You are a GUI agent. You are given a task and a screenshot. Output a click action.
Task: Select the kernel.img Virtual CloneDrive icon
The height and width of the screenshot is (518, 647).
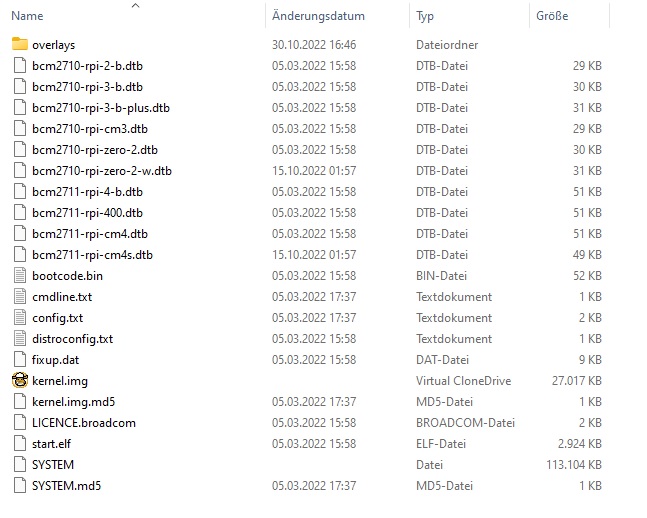coord(20,380)
